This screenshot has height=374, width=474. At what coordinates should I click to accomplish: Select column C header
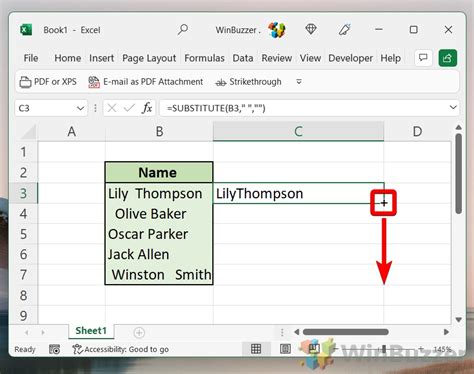298,131
